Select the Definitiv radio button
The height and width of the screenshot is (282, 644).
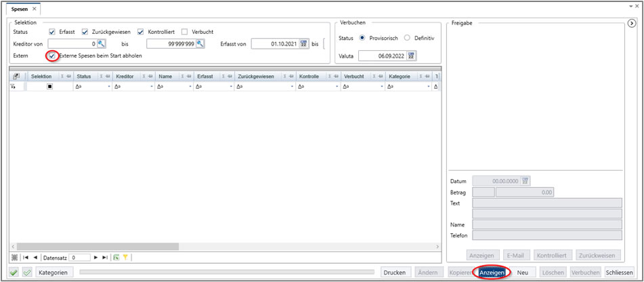(407, 38)
